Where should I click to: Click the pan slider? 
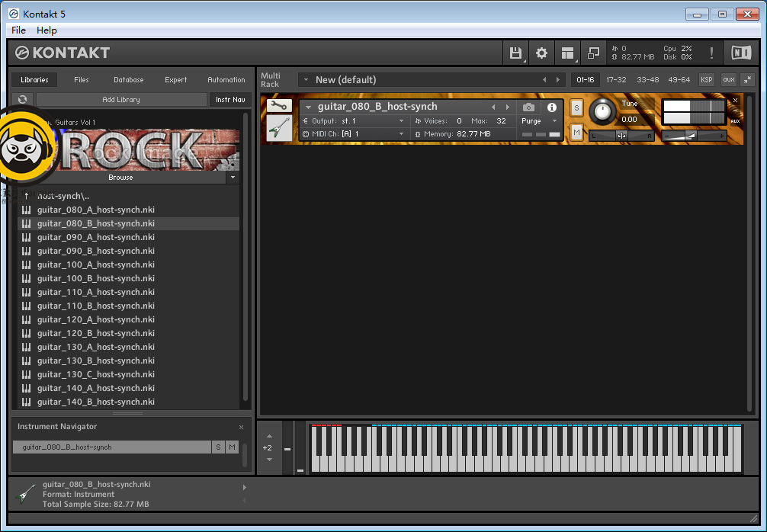coord(621,136)
